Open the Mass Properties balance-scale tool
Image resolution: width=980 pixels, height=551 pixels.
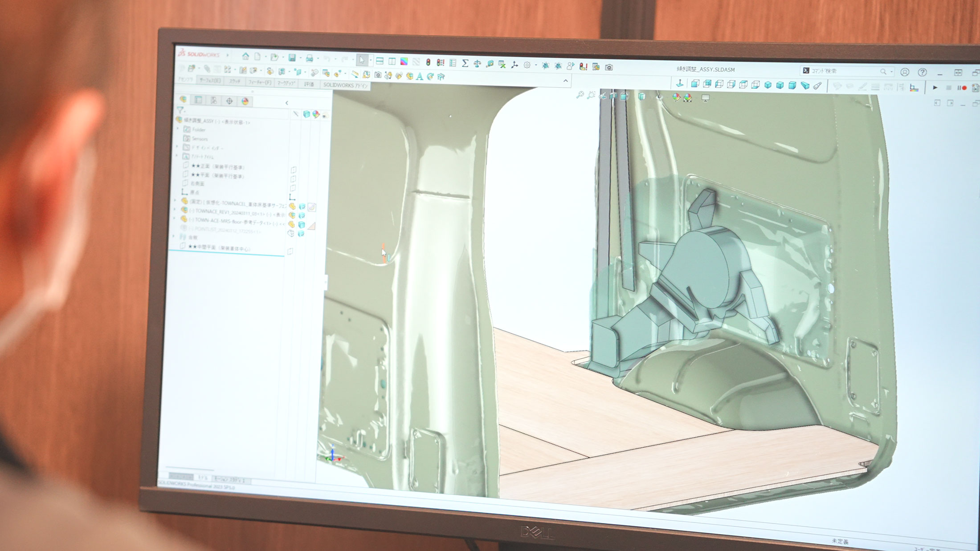tap(477, 64)
